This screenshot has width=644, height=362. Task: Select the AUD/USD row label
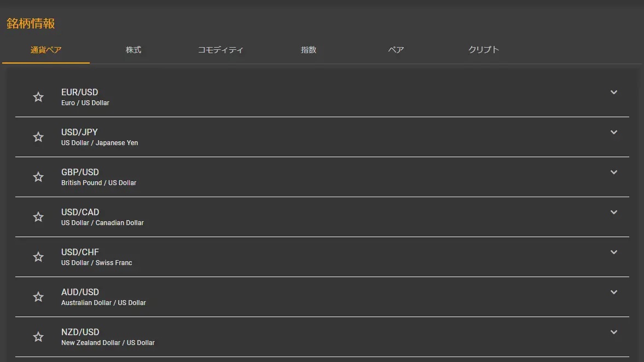(x=80, y=292)
